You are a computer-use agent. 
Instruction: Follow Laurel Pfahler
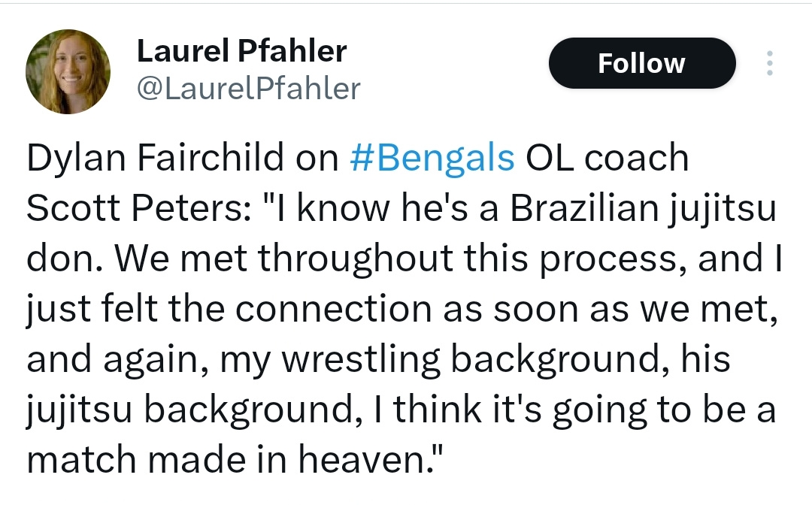642,63
